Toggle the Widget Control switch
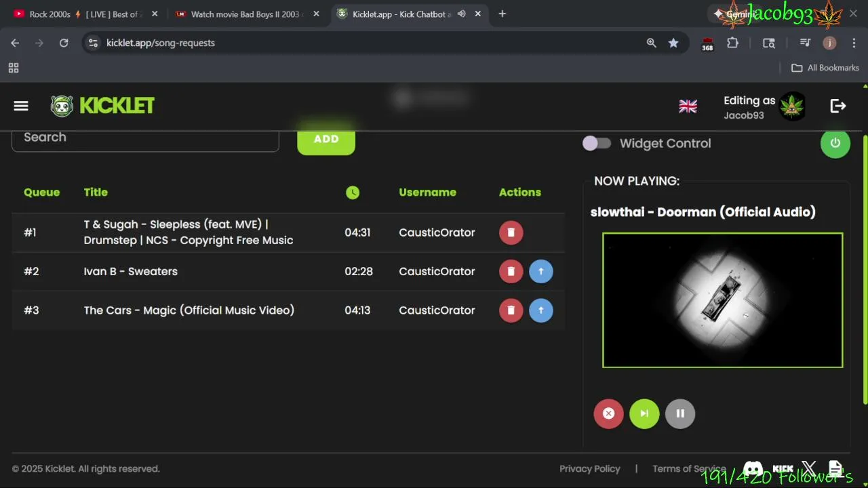868x488 pixels. [x=597, y=143]
